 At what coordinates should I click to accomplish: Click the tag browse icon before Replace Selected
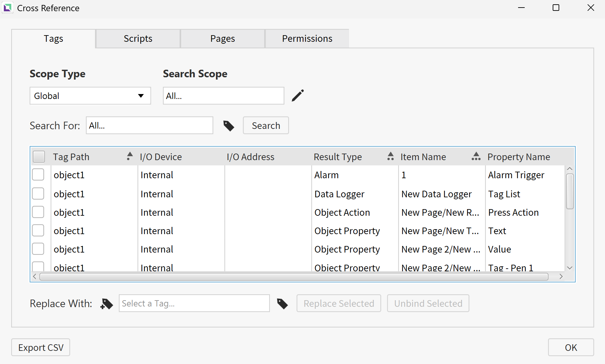(282, 303)
